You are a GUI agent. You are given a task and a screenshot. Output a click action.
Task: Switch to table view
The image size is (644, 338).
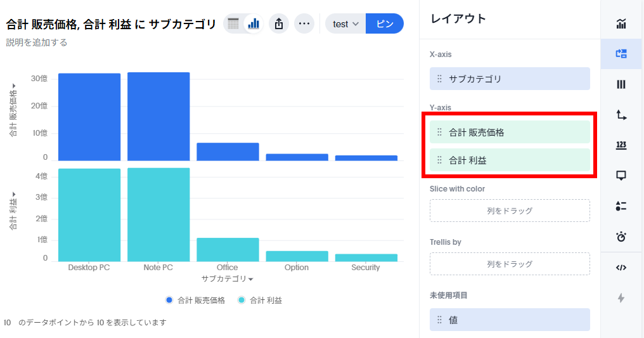click(233, 23)
